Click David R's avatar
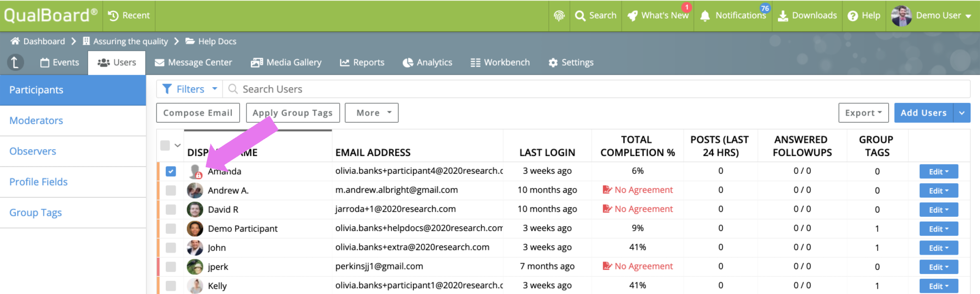 click(x=195, y=209)
